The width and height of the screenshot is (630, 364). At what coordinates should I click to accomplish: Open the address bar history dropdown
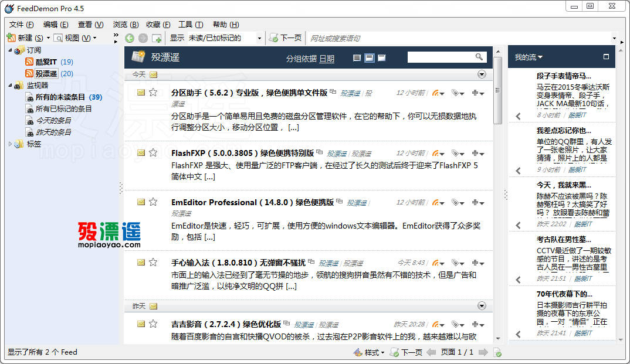click(614, 39)
